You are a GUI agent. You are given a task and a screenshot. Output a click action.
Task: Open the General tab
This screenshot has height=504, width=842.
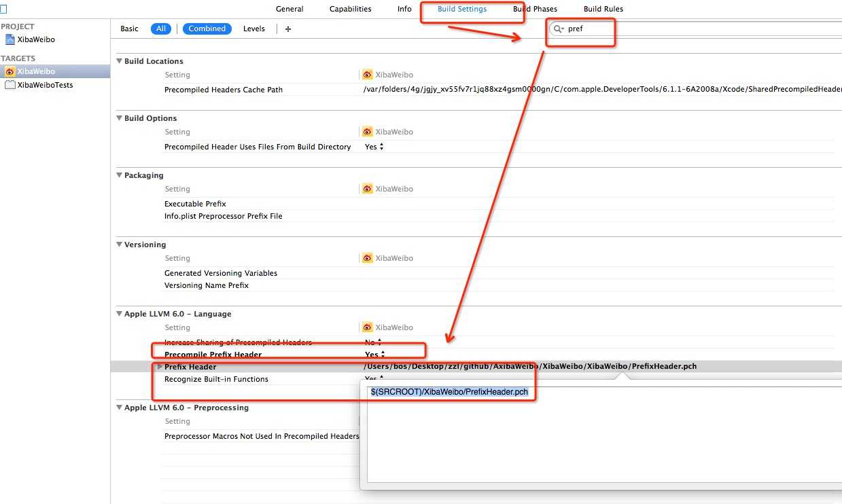click(x=290, y=9)
